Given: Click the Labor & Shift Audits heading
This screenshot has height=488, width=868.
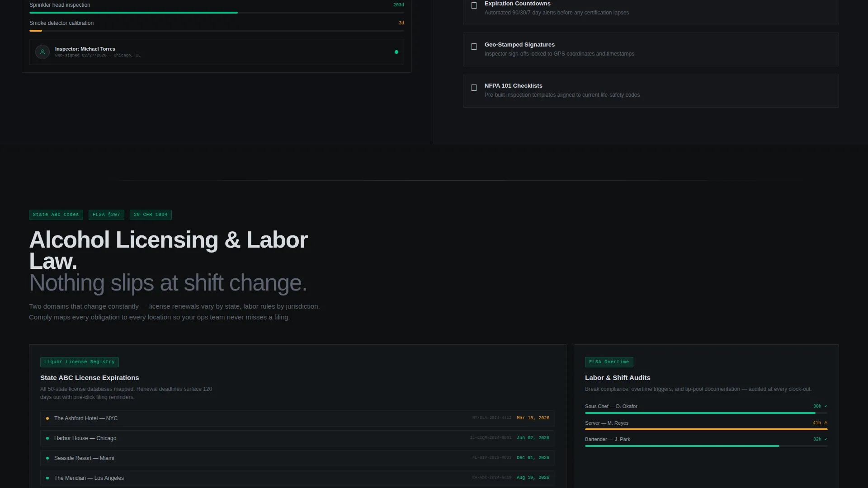Looking at the screenshot, I should (618, 378).
